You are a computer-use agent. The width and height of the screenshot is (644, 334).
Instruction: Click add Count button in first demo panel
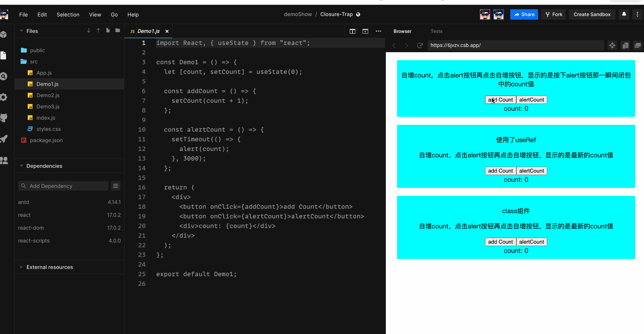pyautogui.click(x=500, y=100)
